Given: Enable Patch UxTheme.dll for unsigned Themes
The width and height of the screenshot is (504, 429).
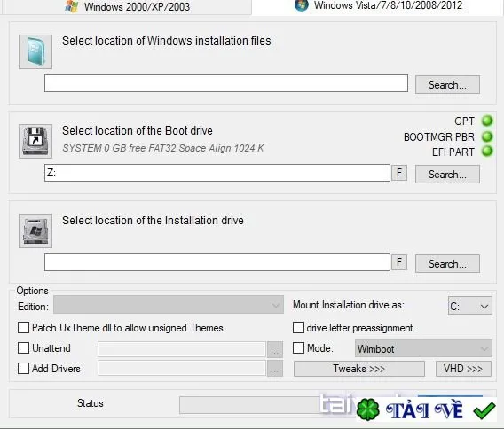Looking at the screenshot, I should 23,328.
